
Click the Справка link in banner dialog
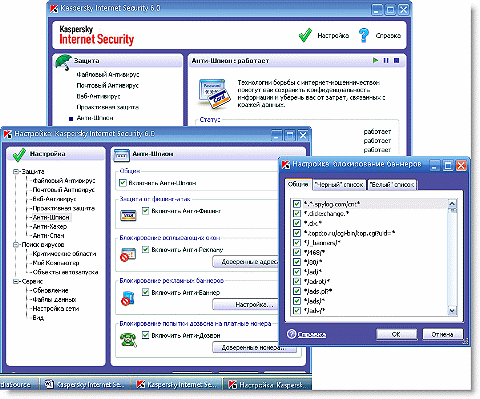coord(312,334)
